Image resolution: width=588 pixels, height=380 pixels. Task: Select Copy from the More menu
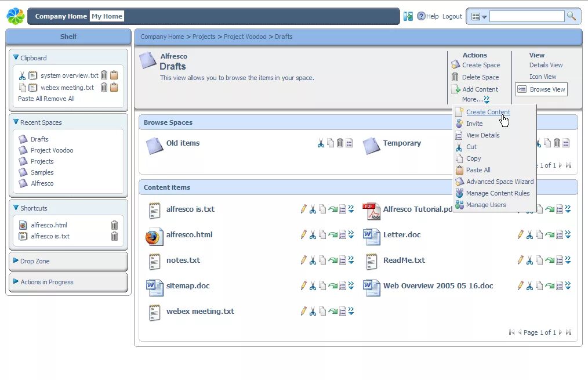click(x=473, y=158)
